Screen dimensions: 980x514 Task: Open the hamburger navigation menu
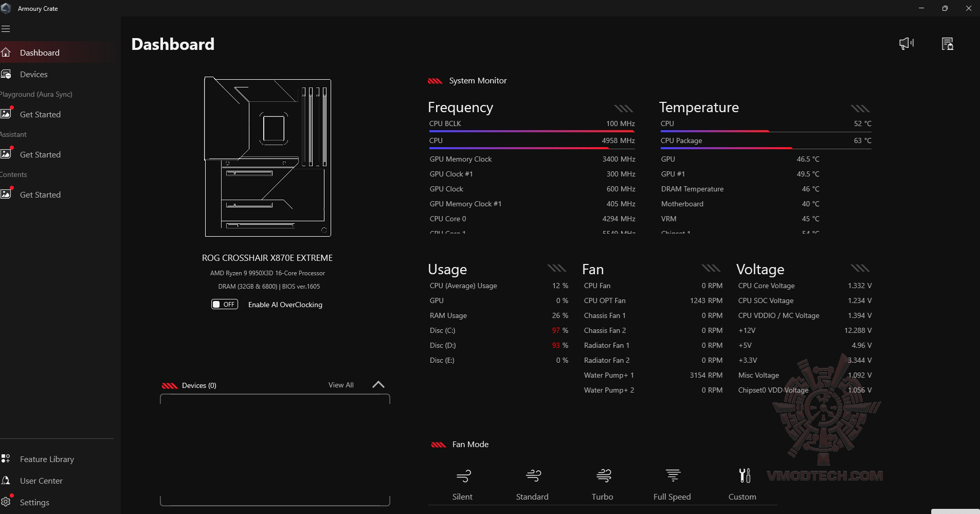(x=6, y=29)
